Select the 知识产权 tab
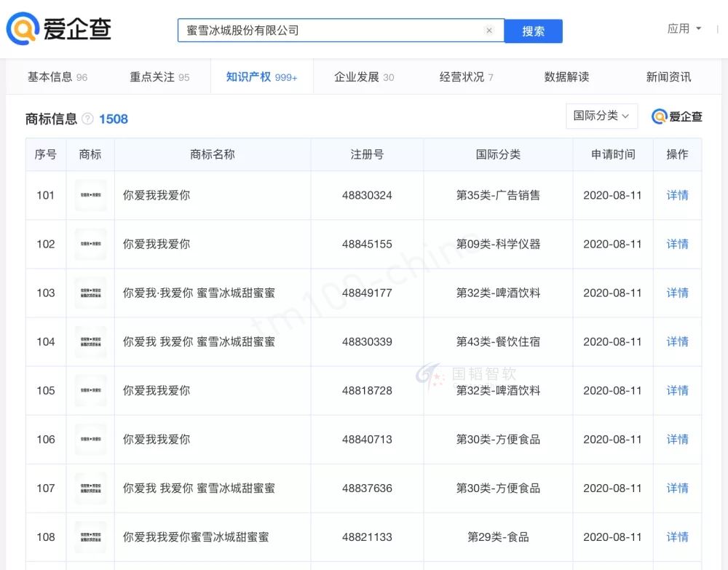Screen dimensions: 728x570 pyautogui.click(x=261, y=77)
